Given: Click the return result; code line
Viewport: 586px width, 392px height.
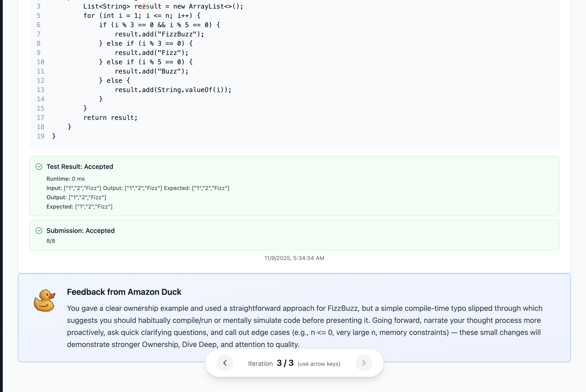Looking at the screenshot, I should [x=110, y=118].
